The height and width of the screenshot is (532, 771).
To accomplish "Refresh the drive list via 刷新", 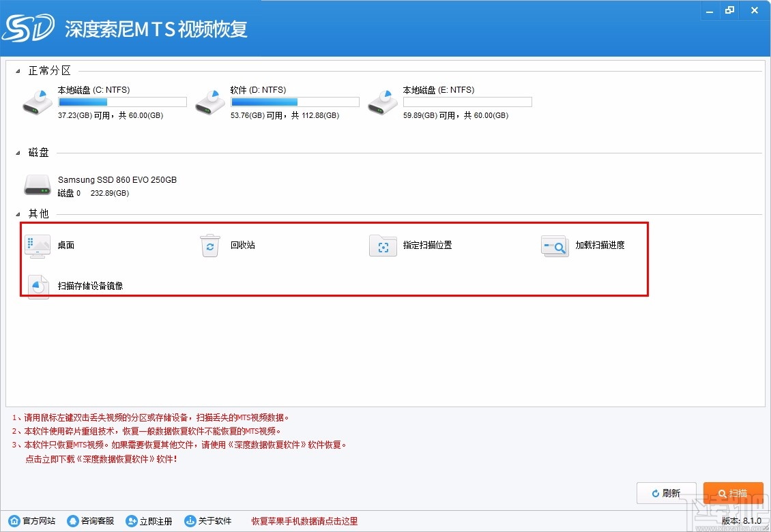I will click(667, 492).
